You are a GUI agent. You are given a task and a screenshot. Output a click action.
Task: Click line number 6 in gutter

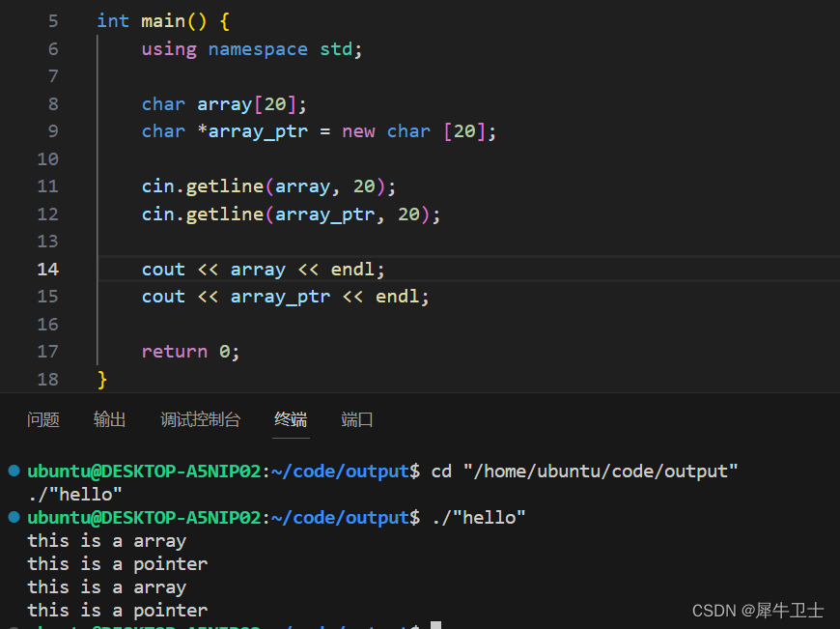(53, 49)
